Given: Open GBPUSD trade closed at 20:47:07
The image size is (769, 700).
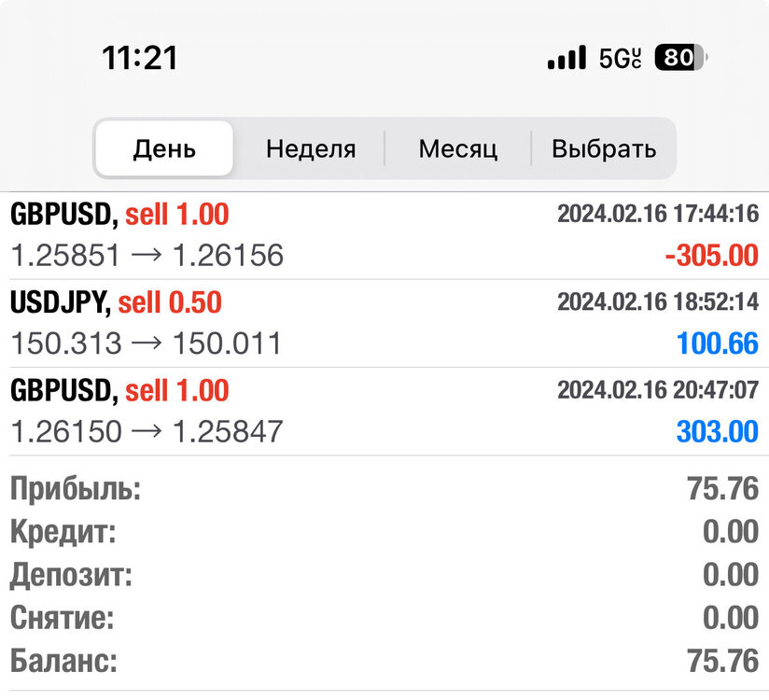Looking at the screenshot, I should [x=384, y=412].
